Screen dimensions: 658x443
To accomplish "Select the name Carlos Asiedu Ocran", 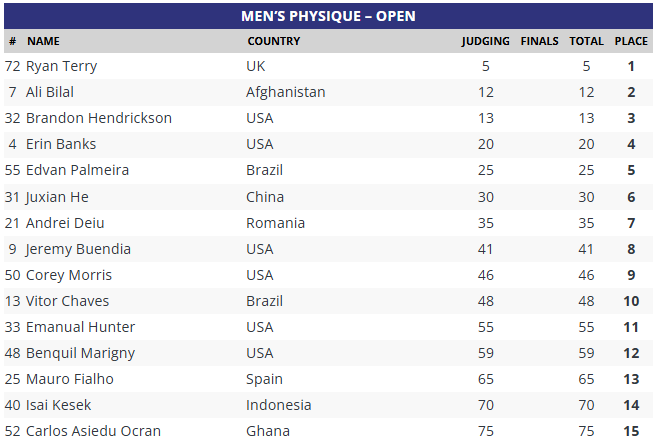I will pos(95,431).
